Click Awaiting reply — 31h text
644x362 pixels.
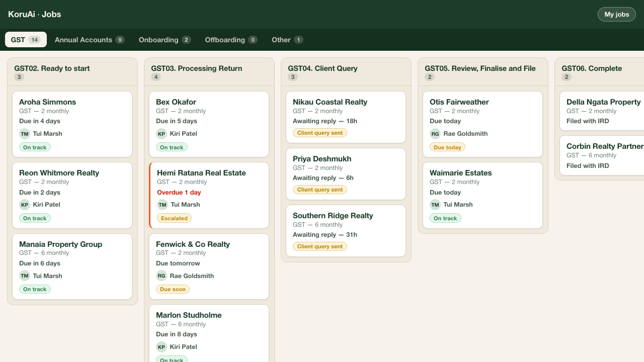tap(325, 235)
